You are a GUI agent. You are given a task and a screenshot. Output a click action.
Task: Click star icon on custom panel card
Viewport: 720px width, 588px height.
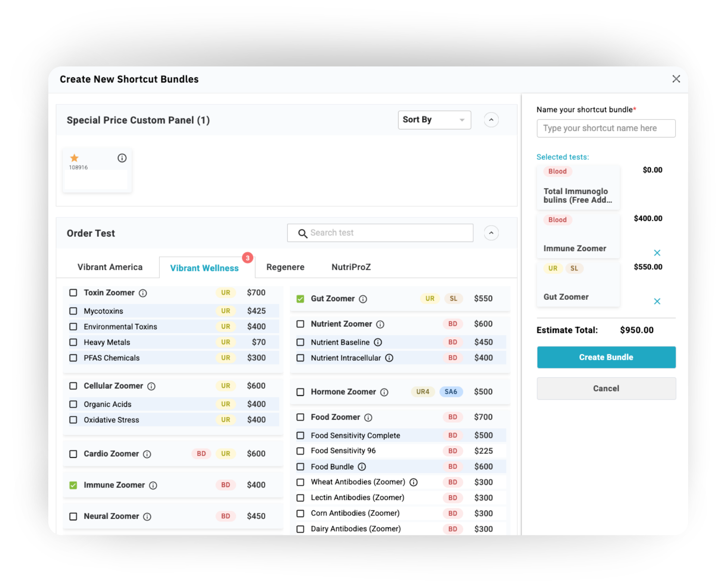pos(74,158)
